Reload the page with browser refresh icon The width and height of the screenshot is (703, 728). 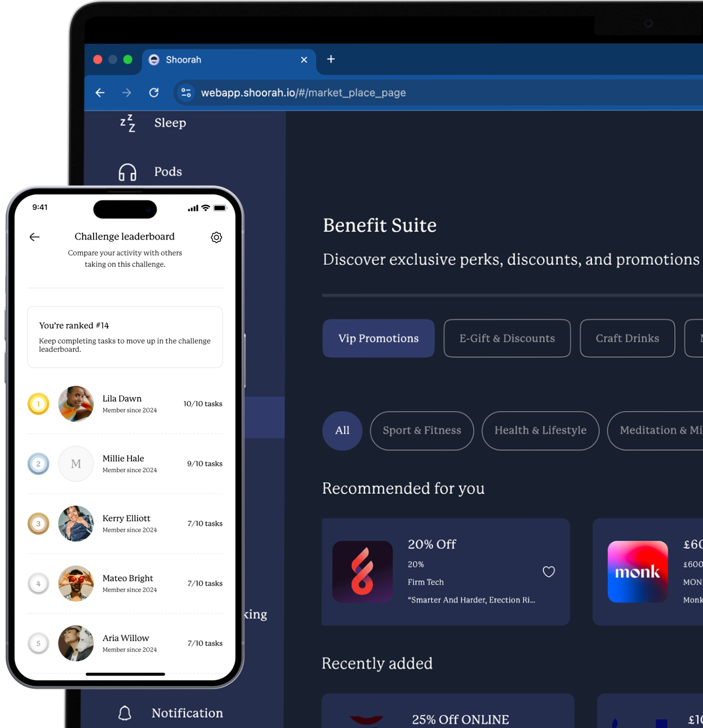click(x=154, y=93)
